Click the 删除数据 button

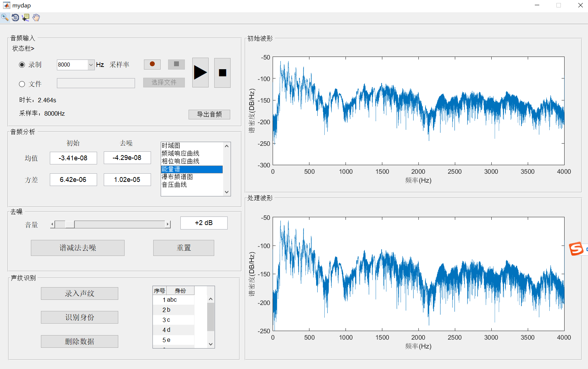coord(80,341)
